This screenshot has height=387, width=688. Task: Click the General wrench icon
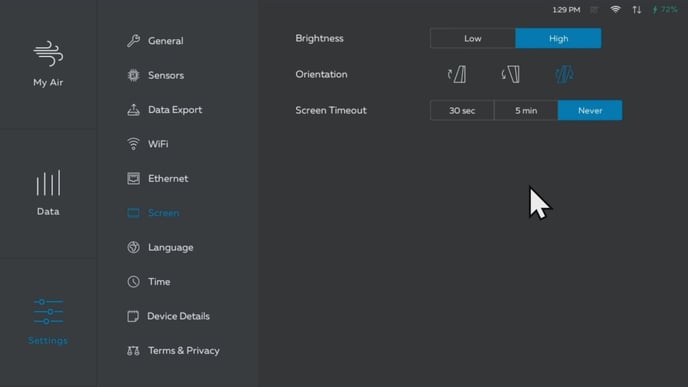coord(133,41)
